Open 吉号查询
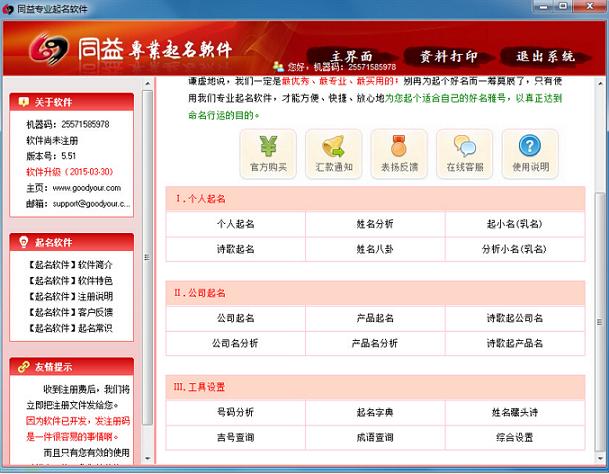The width and height of the screenshot is (609, 474). pyautogui.click(x=235, y=437)
